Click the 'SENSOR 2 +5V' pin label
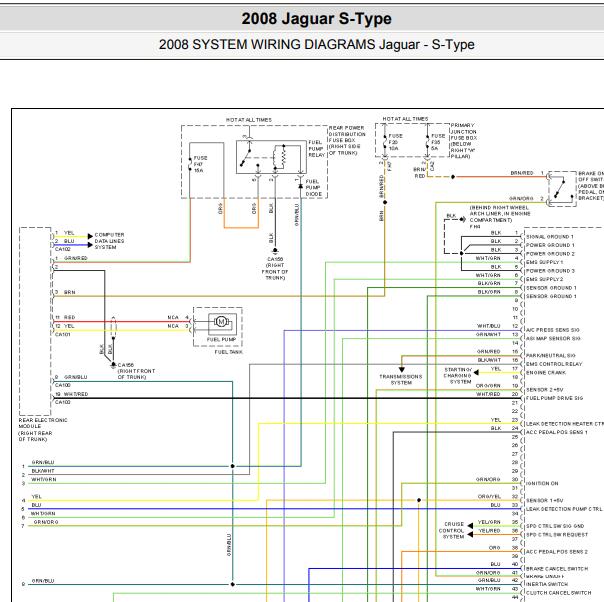The height and width of the screenshot is (602, 604). 545,390
